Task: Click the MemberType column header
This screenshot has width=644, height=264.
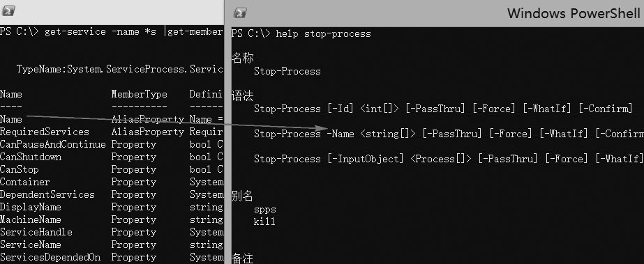Action: (x=140, y=94)
